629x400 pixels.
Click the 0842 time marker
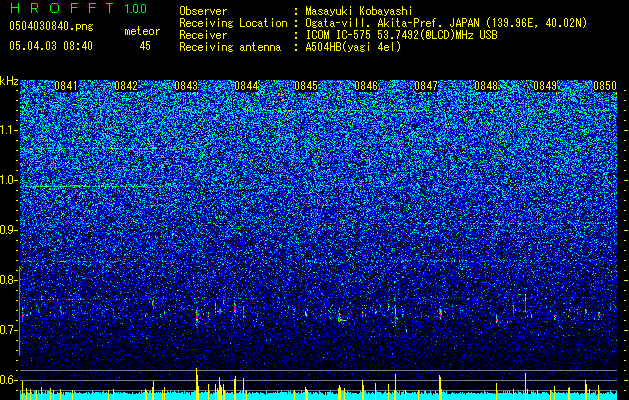point(126,86)
